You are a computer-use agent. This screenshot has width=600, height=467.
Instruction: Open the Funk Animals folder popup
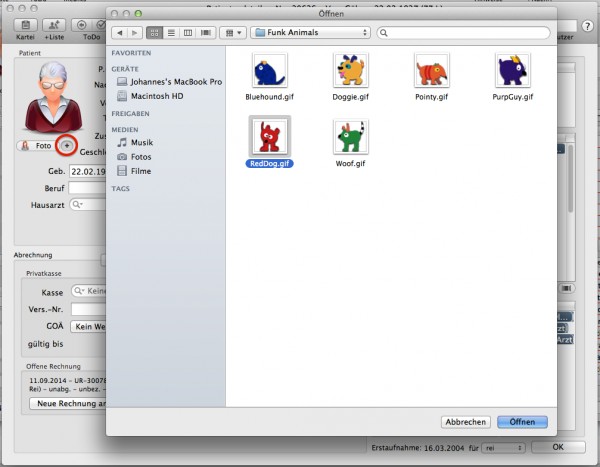(310, 33)
